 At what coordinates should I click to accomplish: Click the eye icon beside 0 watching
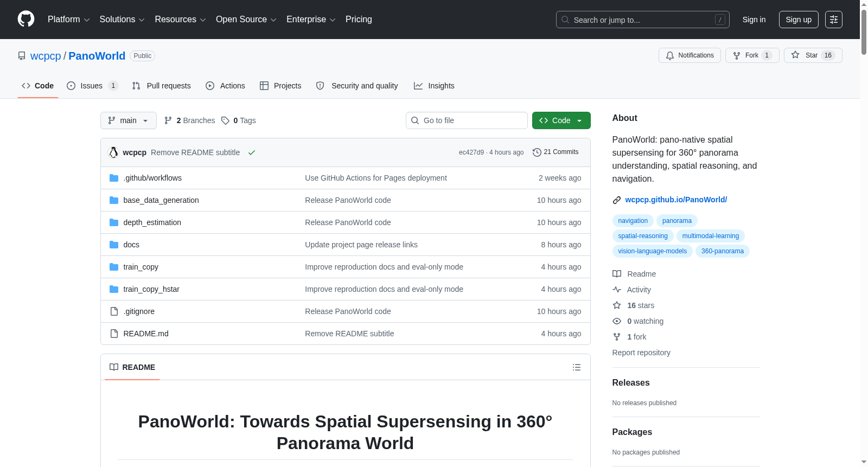pyautogui.click(x=617, y=321)
